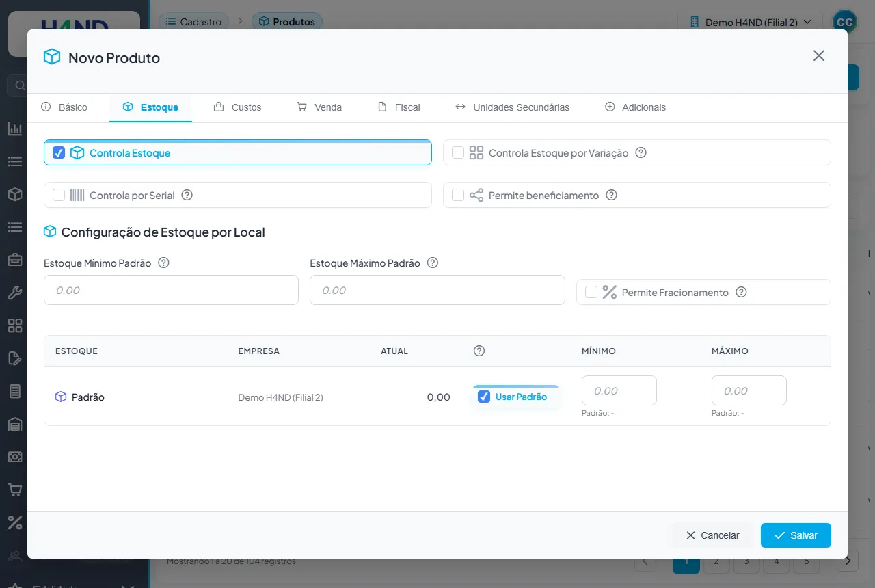Show help for Estoque Mínimo Padrão
The image size is (875, 588).
click(x=163, y=263)
